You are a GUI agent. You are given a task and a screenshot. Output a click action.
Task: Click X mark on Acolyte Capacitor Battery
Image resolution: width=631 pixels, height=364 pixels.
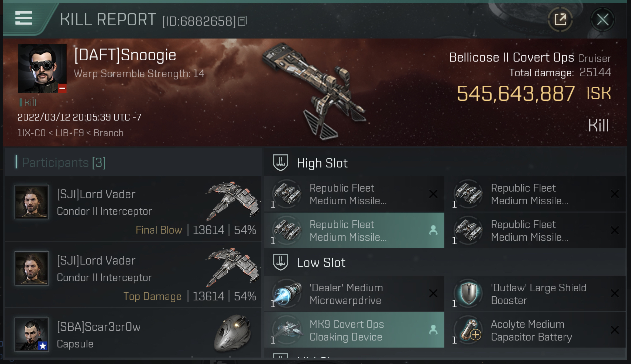click(x=615, y=330)
